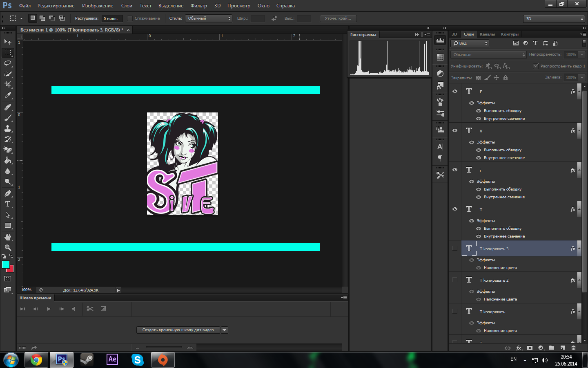This screenshot has height=368, width=588.
Task: Click the link layers icon
Action: [x=508, y=348]
